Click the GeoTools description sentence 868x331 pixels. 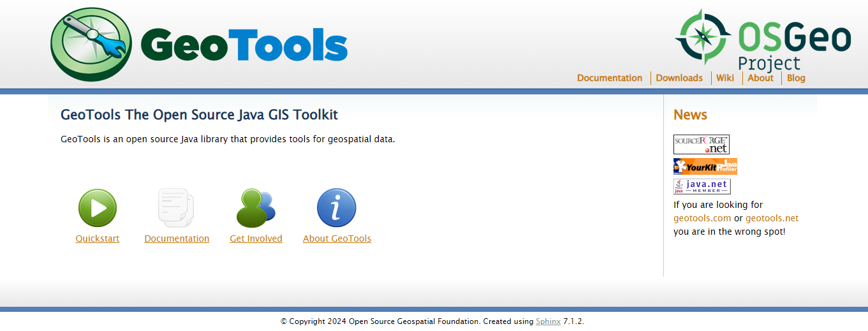click(x=228, y=139)
